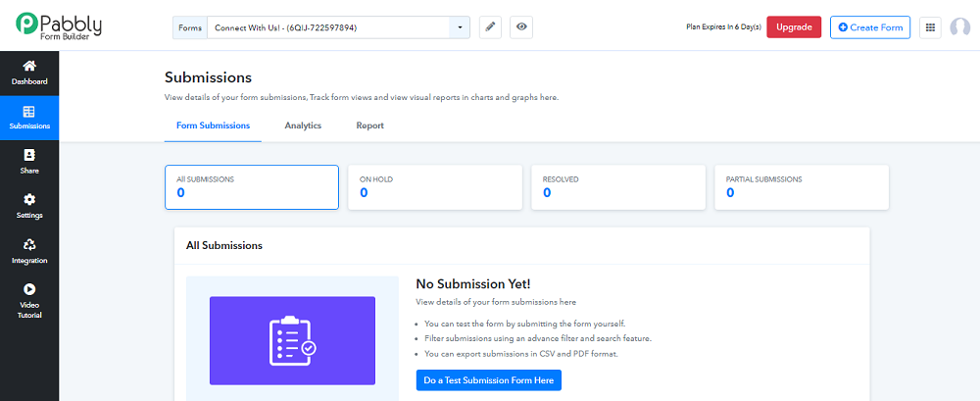Open the Share sidebar item

tap(29, 162)
